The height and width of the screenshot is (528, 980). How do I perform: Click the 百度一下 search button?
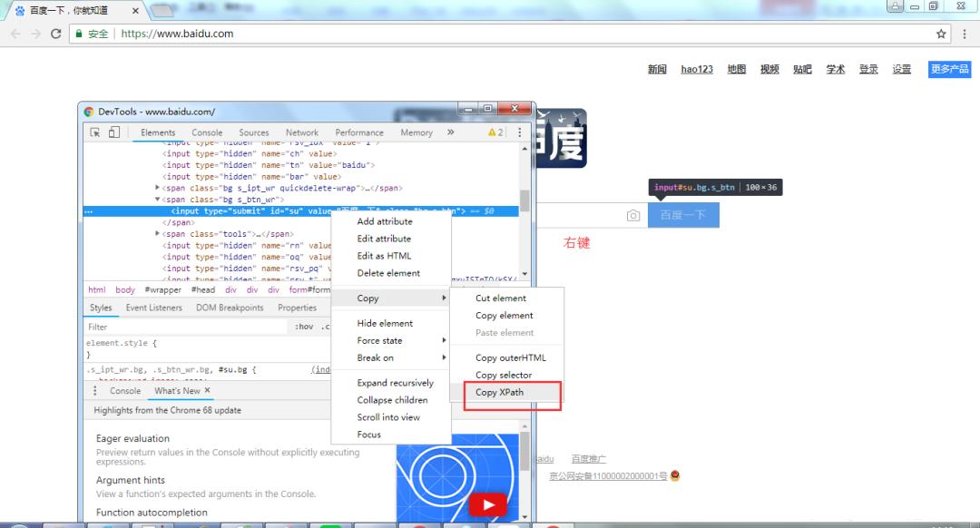tap(683, 215)
